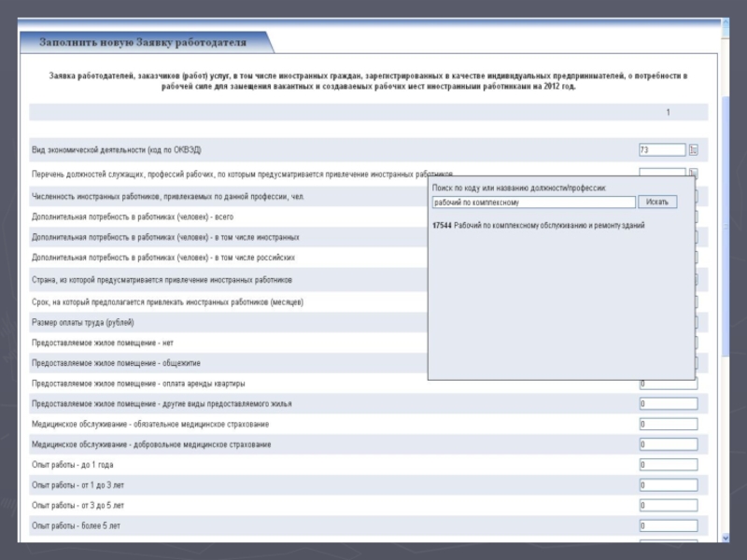This screenshot has width=747, height=560.
Task: Focus the 'Опыт работы - от 3 до 5 лет' field
Action: coord(668,506)
